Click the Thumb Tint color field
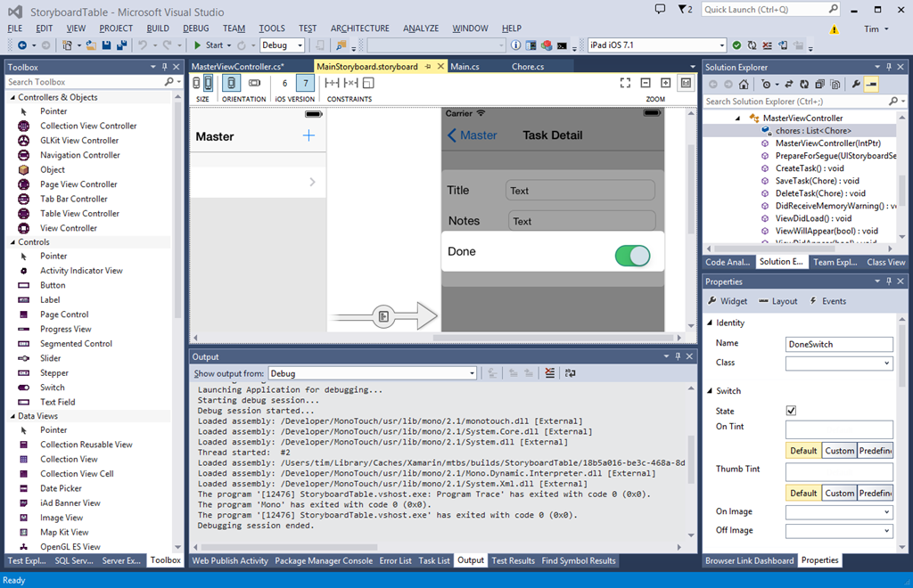This screenshot has height=588, width=913. point(839,471)
